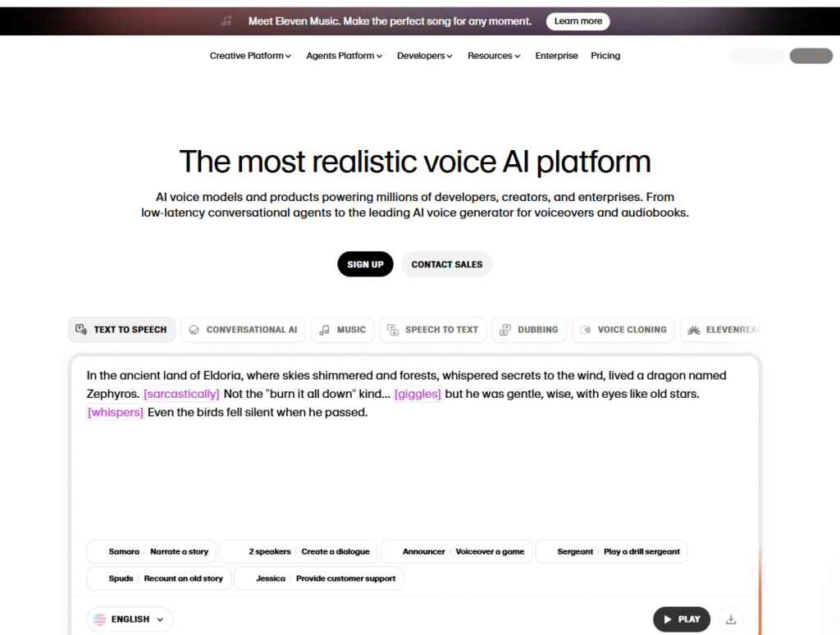Choose the Sergeant Play a drill sergeant preset

point(611,551)
